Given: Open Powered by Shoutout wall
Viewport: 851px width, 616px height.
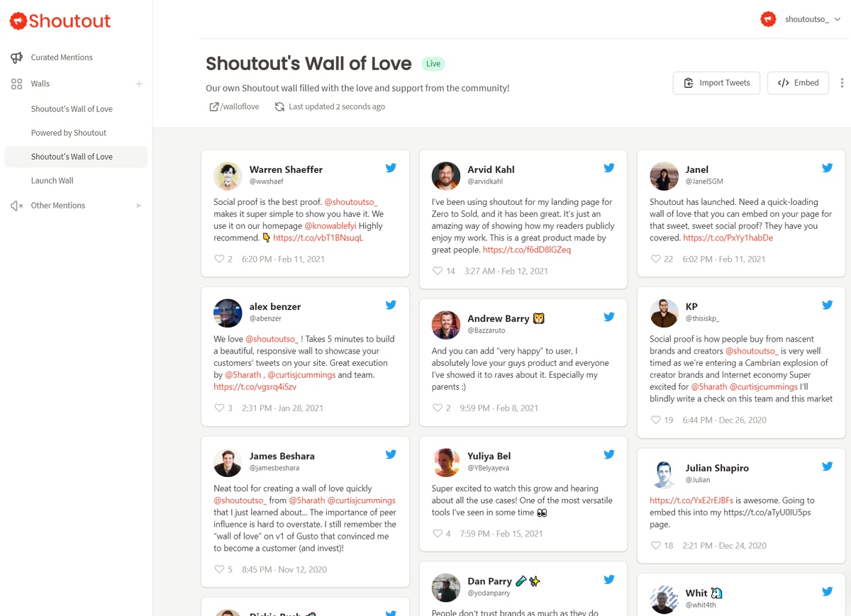Looking at the screenshot, I should (69, 133).
